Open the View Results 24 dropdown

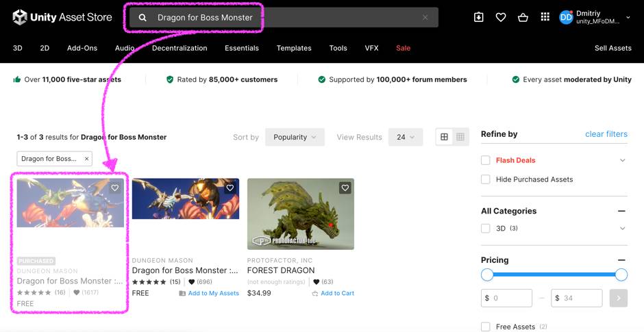click(x=405, y=137)
